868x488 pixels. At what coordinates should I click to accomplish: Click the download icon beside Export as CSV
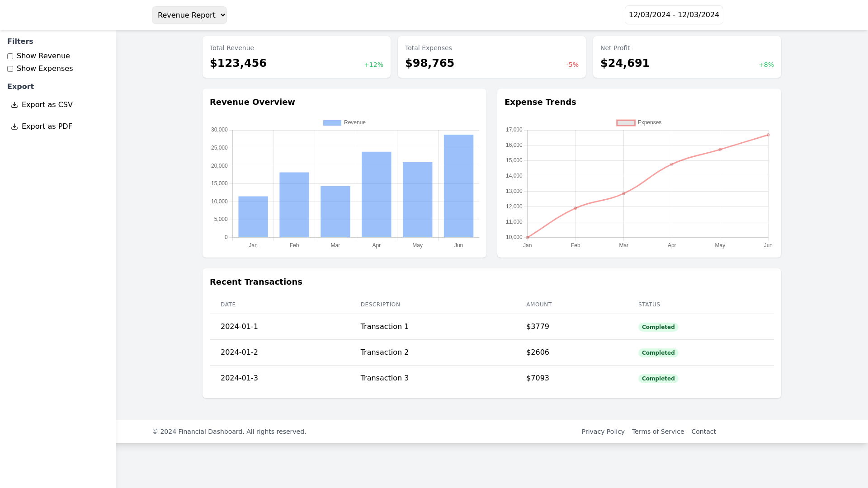[x=14, y=105]
